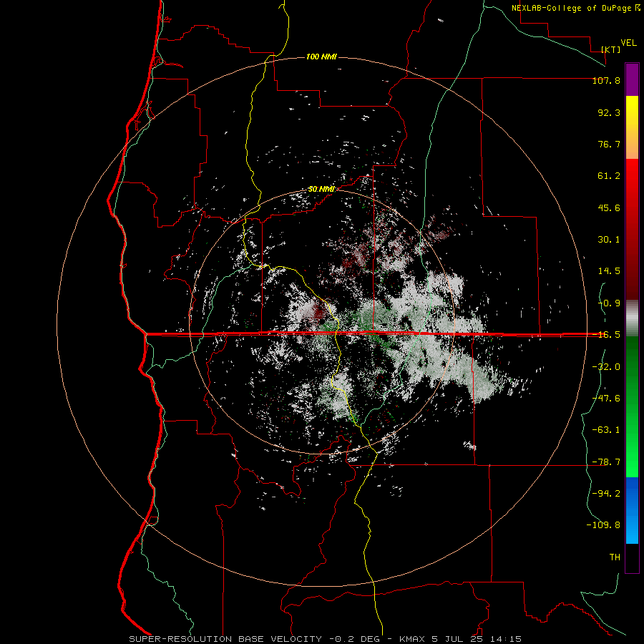The width and height of the screenshot is (644, 644).
Task: Click the -47.6 value on the velocity scale
Action: click(606, 399)
